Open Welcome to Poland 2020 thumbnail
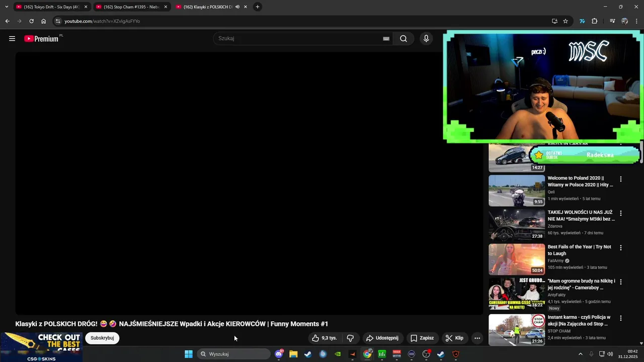644x362 pixels. pyautogui.click(x=517, y=191)
